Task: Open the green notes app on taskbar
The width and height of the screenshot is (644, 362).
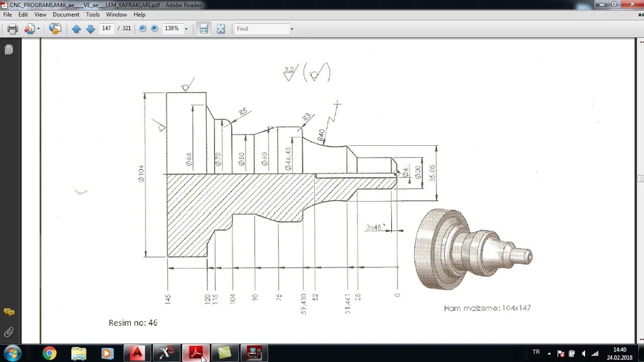Action: pyautogui.click(x=224, y=353)
